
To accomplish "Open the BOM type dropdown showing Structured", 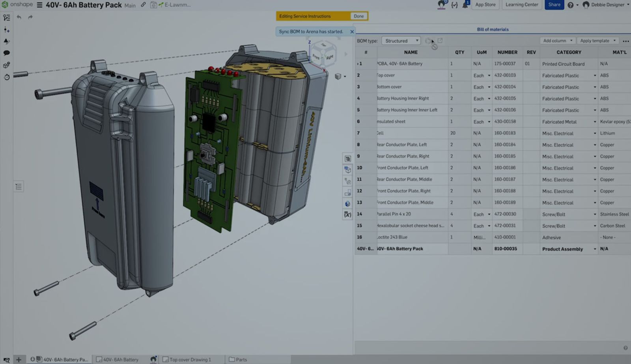I will click(401, 41).
